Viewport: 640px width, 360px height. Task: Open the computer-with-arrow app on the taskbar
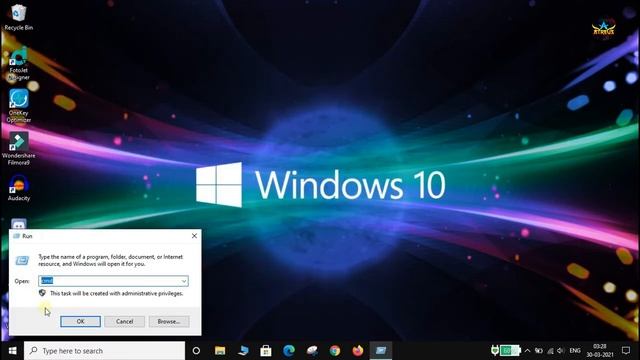243,351
